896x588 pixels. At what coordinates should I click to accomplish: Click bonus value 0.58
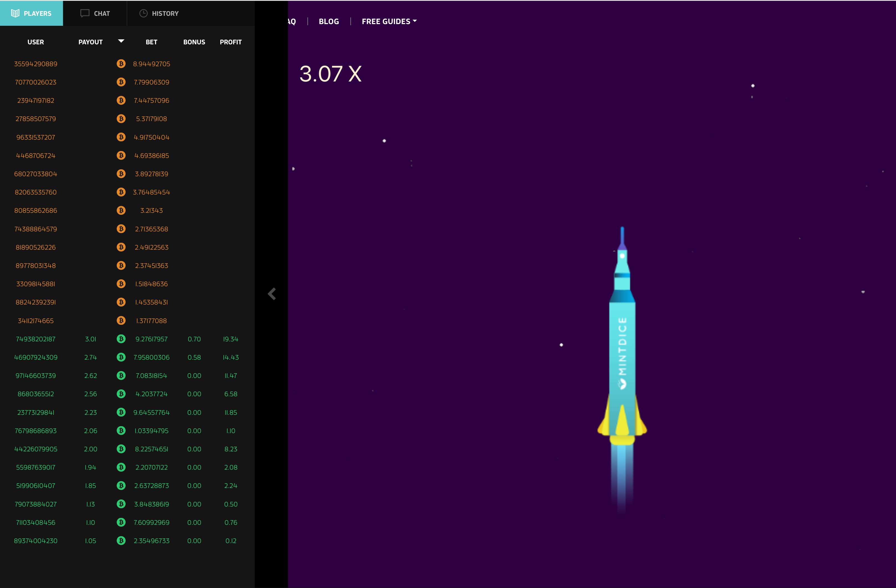click(194, 357)
